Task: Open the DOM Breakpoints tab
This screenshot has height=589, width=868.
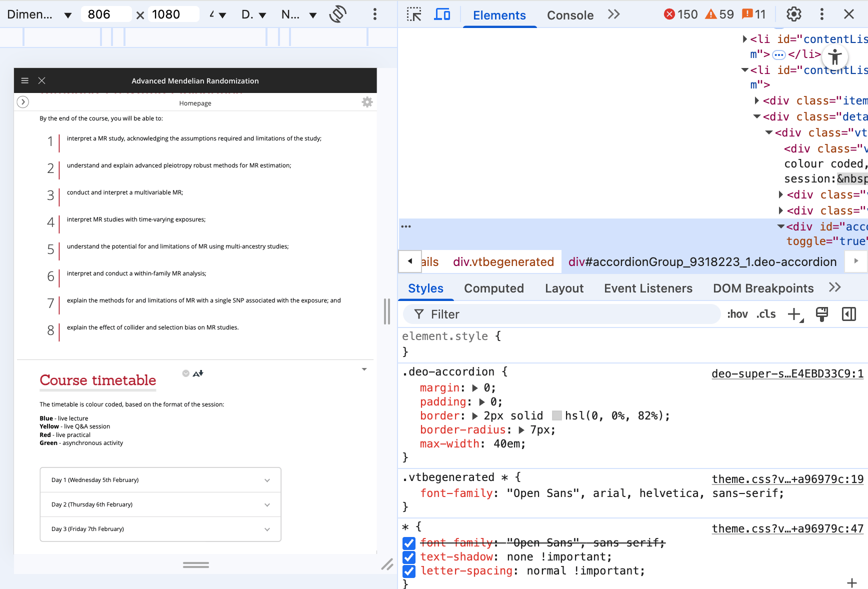Action: tap(763, 288)
